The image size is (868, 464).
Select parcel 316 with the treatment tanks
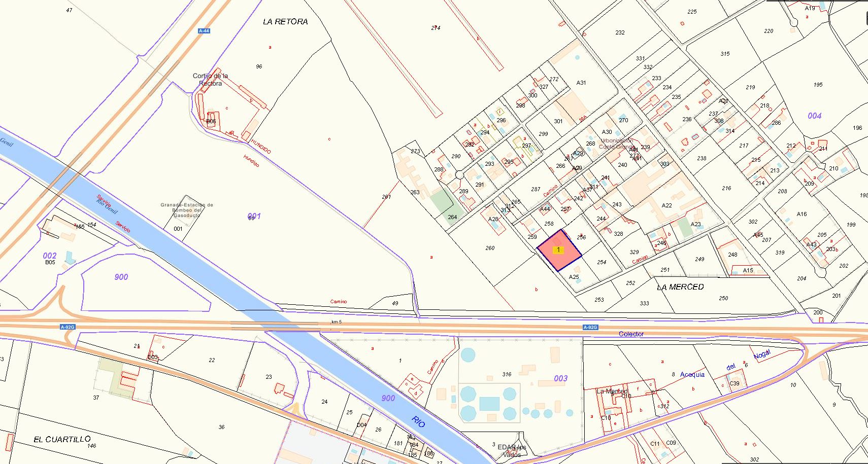(507, 374)
